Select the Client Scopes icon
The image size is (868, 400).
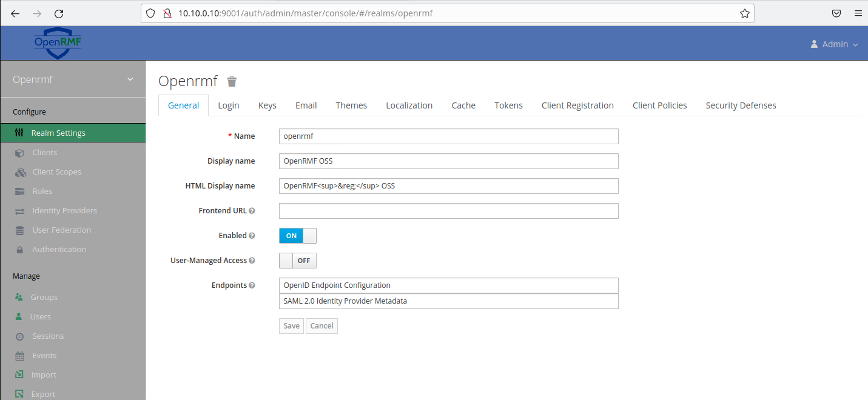tap(19, 172)
